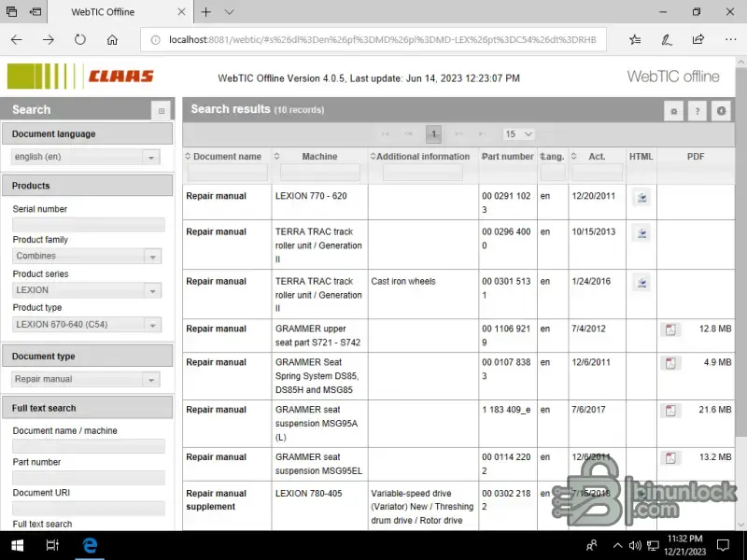Click the Additional information column filter box

(423, 172)
